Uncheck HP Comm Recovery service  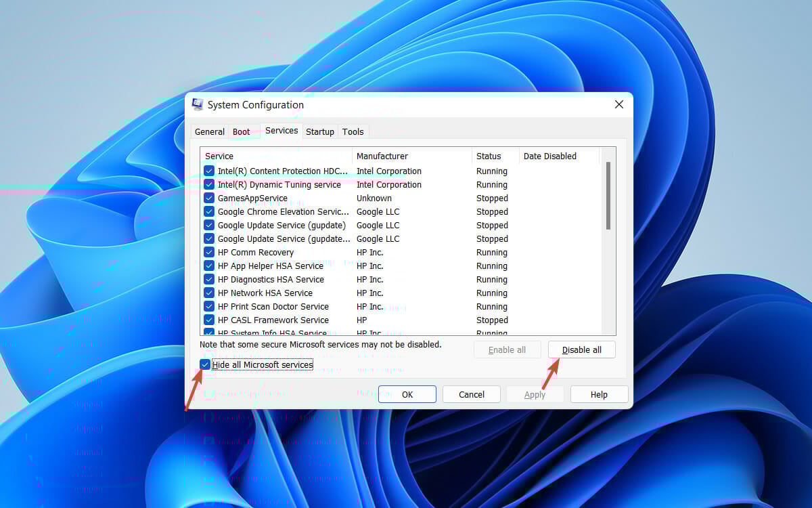(x=209, y=253)
